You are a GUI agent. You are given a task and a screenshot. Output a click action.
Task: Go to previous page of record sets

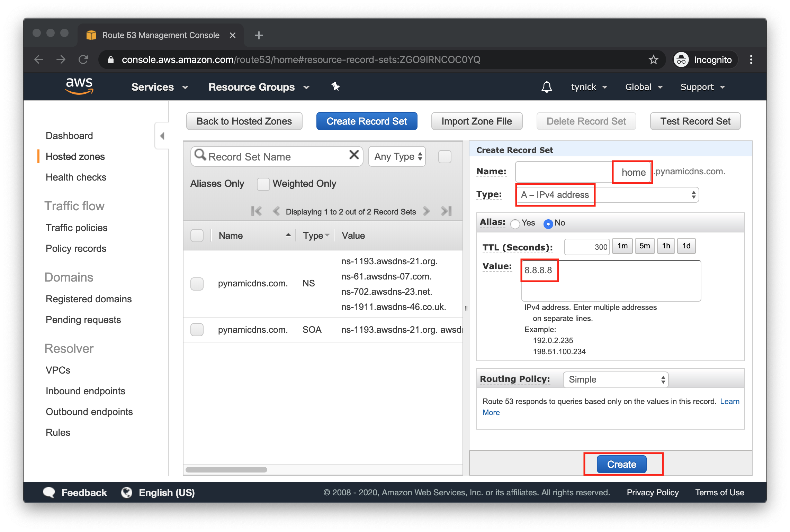point(276,211)
